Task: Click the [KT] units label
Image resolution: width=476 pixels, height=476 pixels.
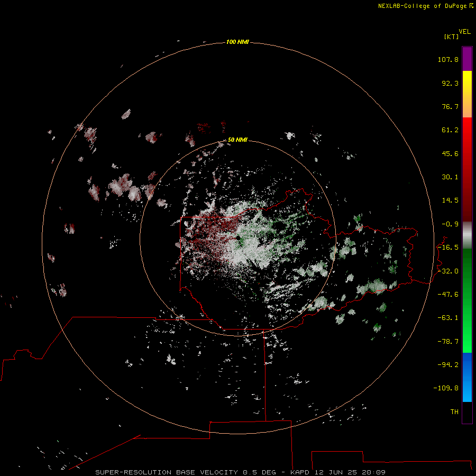Action: 451,36
